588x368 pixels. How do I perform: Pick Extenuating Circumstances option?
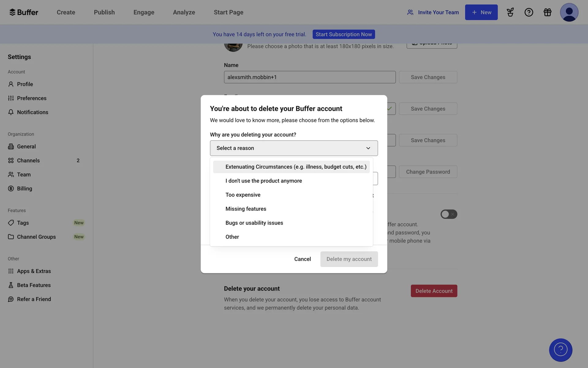tap(296, 167)
